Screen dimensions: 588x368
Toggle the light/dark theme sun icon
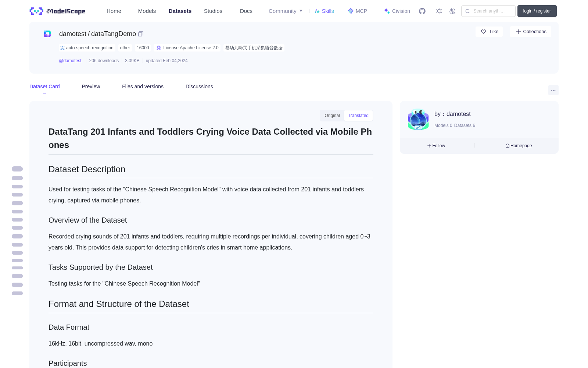click(x=439, y=11)
